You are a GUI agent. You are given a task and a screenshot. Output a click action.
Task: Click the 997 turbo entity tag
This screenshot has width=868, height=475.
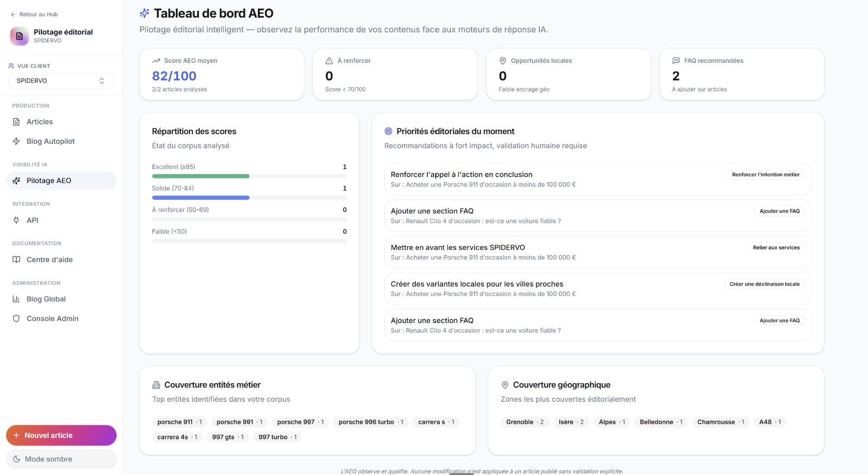[x=278, y=437]
